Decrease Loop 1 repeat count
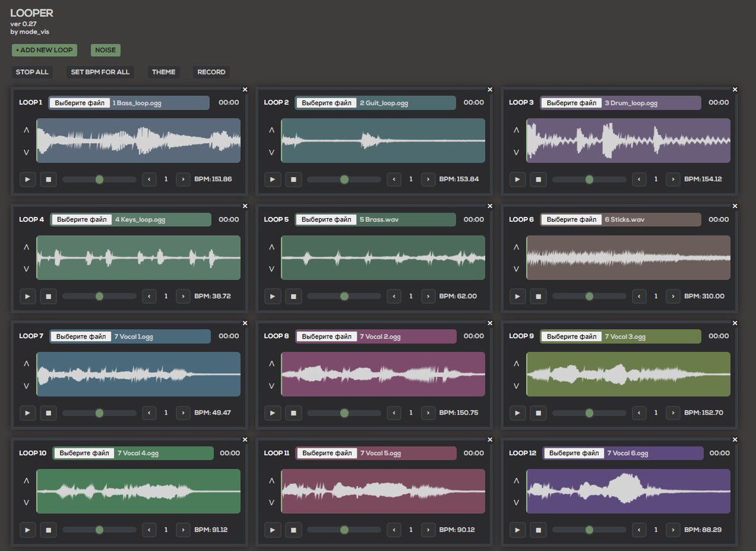 click(149, 180)
